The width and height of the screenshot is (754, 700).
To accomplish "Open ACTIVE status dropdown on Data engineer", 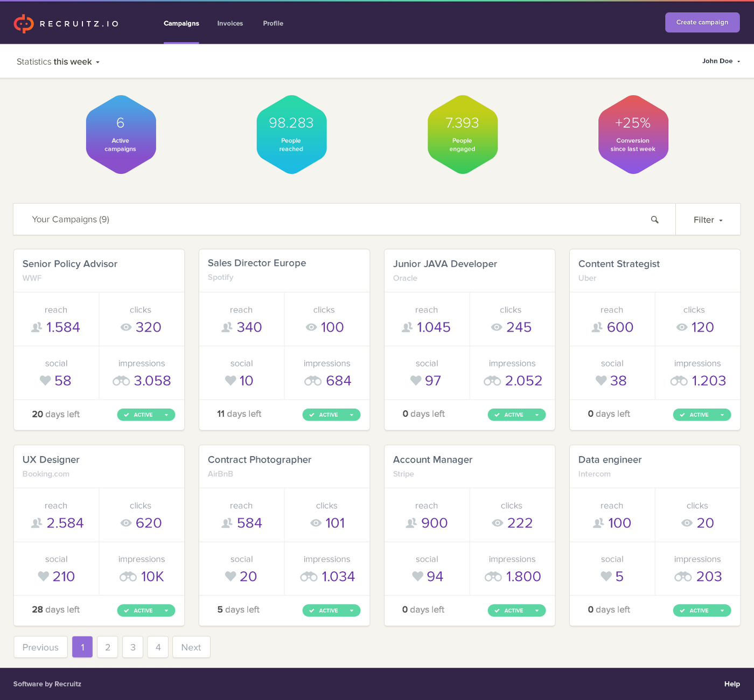I will [x=702, y=611].
